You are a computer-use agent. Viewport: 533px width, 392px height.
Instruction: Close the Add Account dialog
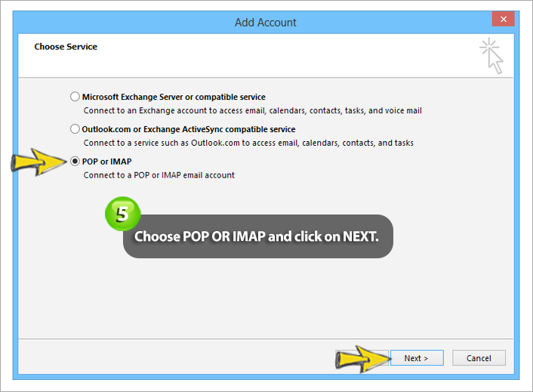pyautogui.click(x=503, y=19)
